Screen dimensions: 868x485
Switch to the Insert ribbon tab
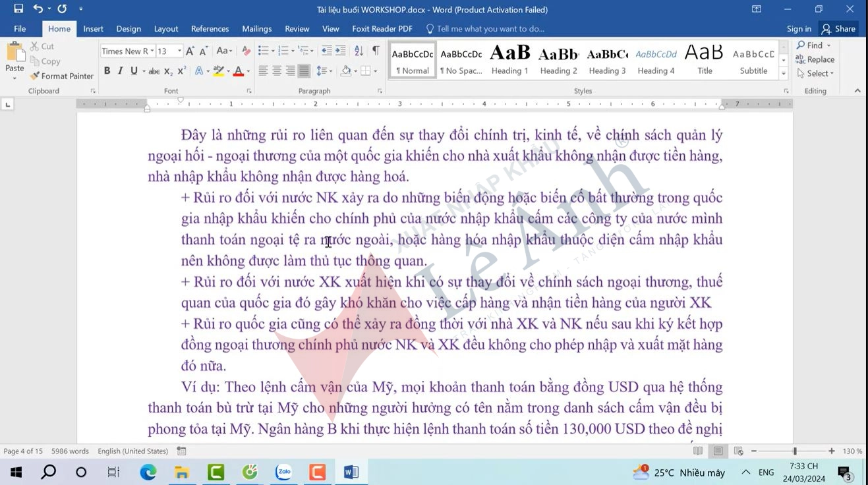click(x=93, y=28)
